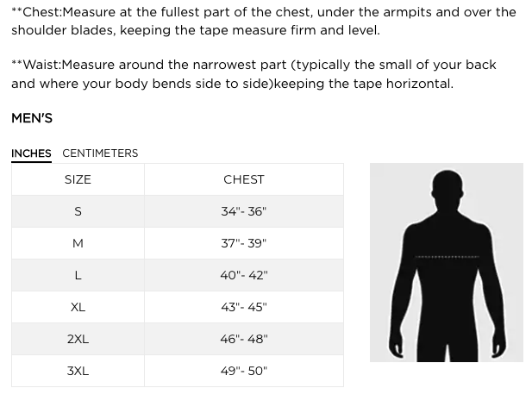
Task: Click the male torso silhouette image
Action: [446, 262]
